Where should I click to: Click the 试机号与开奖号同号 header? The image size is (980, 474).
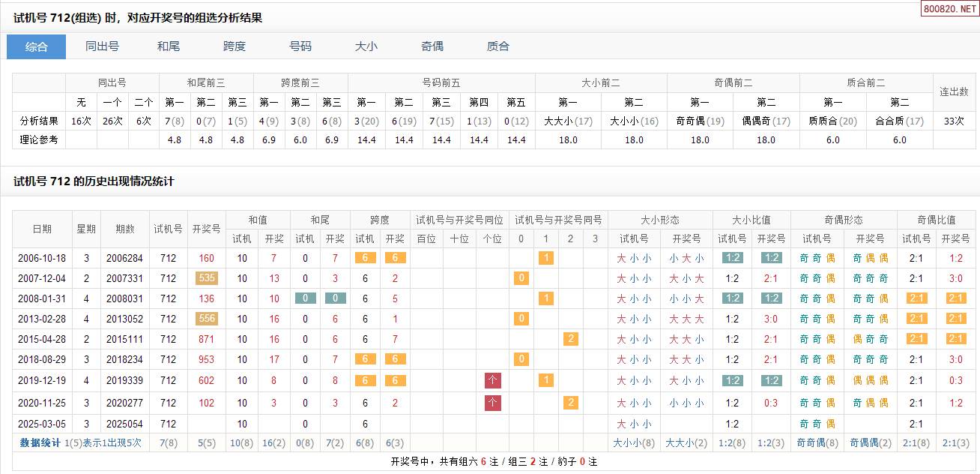pos(559,220)
